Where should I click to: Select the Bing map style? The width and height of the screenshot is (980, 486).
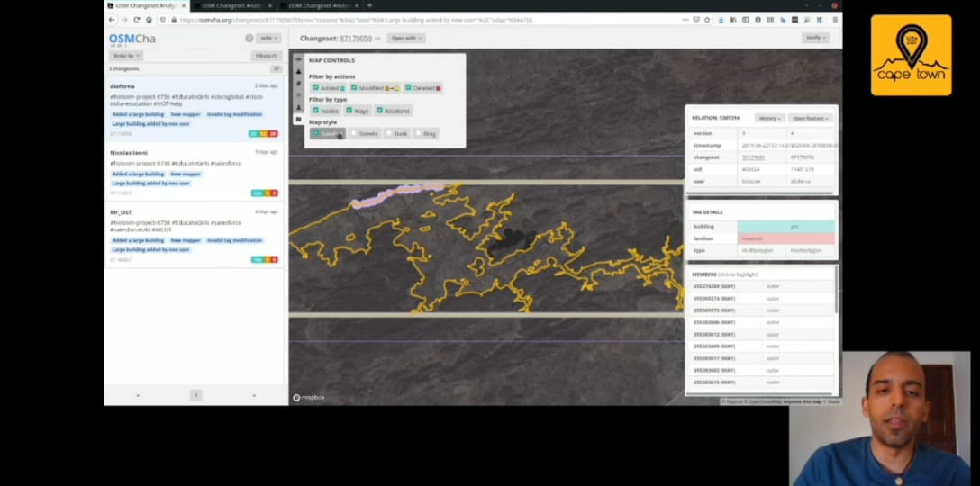pyautogui.click(x=425, y=134)
